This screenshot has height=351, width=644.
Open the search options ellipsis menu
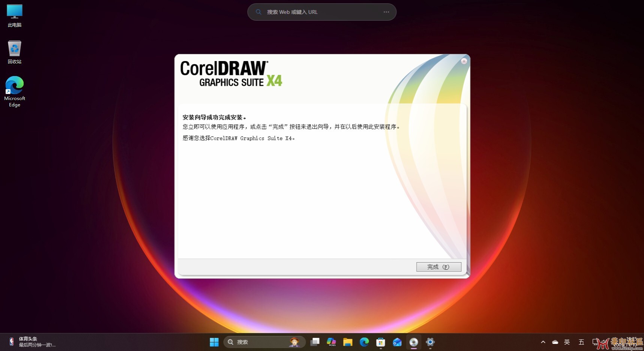386,12
